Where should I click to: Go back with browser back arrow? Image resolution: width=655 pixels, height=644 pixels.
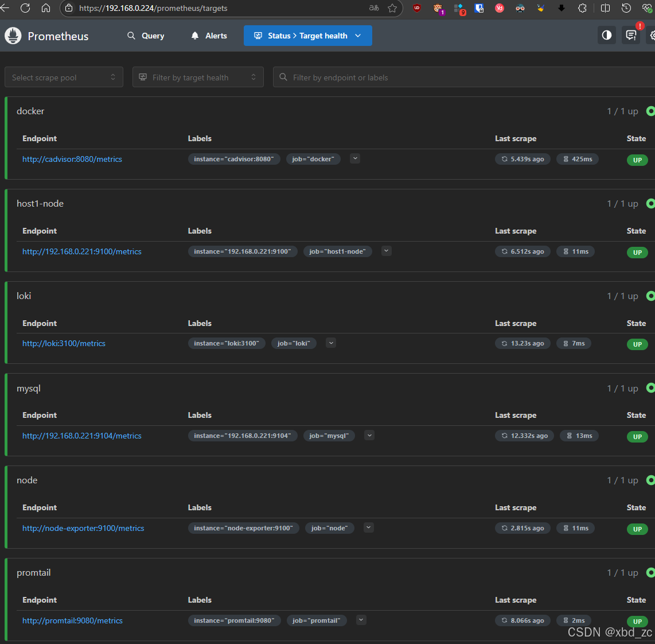pos(5,8)
